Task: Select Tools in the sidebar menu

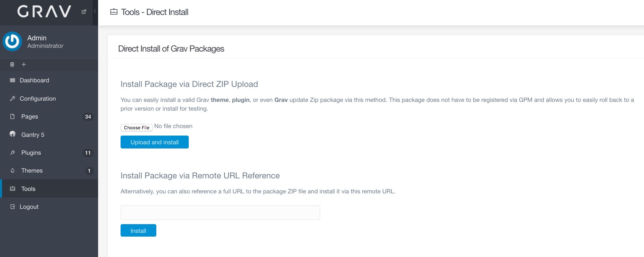Action: click(28, 189)
